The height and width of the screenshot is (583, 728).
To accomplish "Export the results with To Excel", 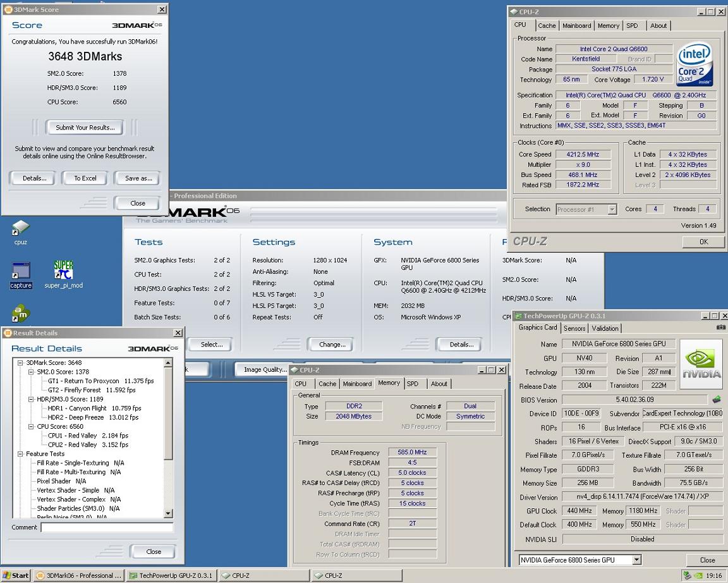I will coord(85,178).
